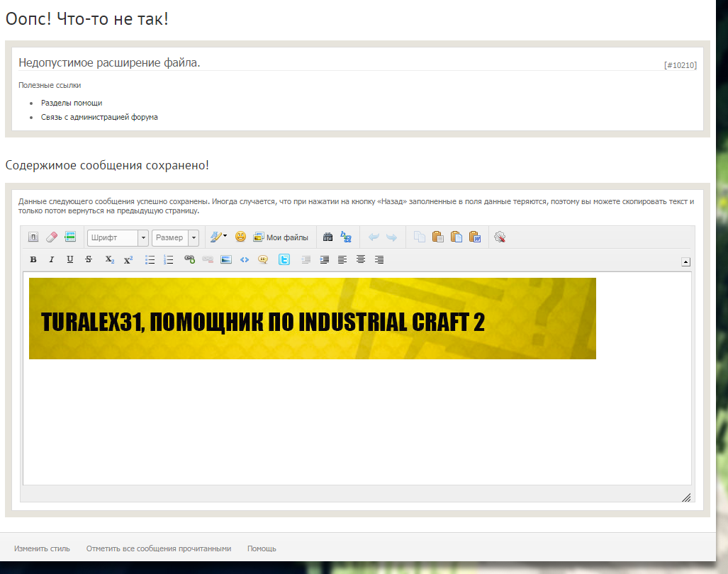Click the quote bubble icon
This screenshot has height=574, width=728.
[263, 259]
